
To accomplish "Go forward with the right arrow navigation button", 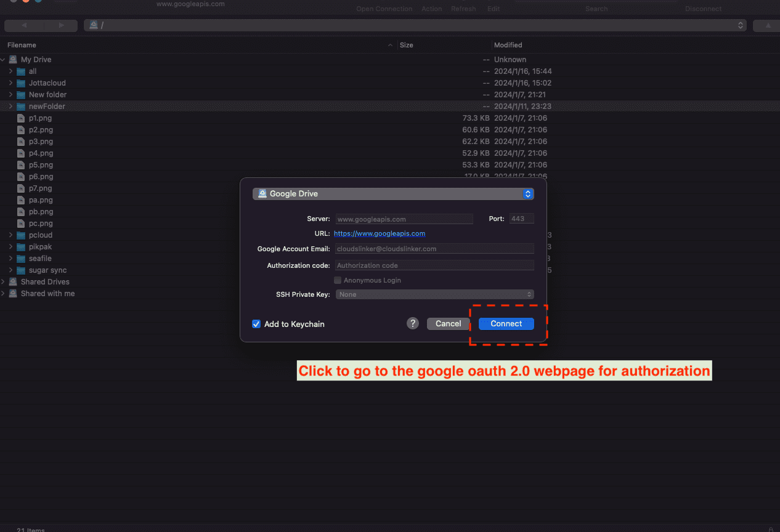I will pos(60,25).
